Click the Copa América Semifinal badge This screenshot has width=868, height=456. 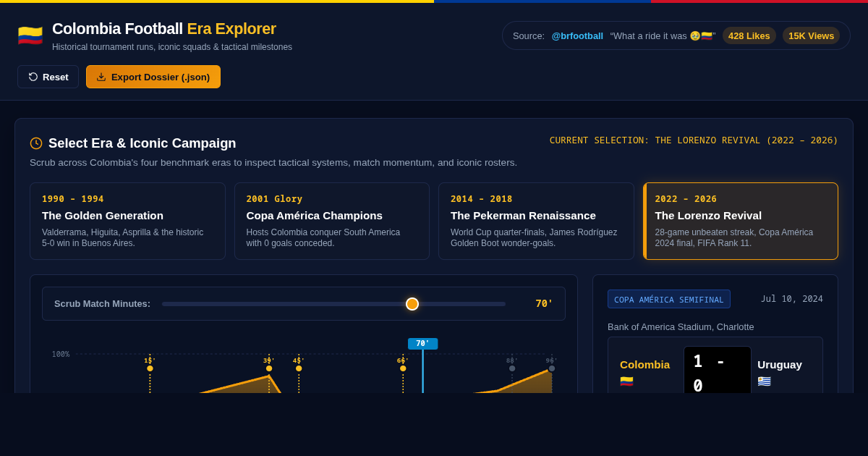[x=669, y=299]
